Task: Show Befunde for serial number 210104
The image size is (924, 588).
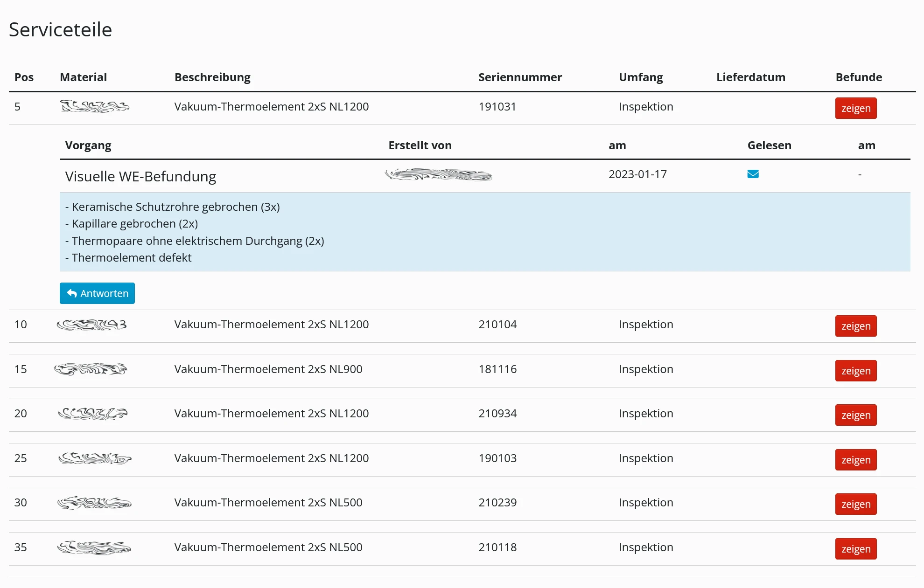Action: 856,326
